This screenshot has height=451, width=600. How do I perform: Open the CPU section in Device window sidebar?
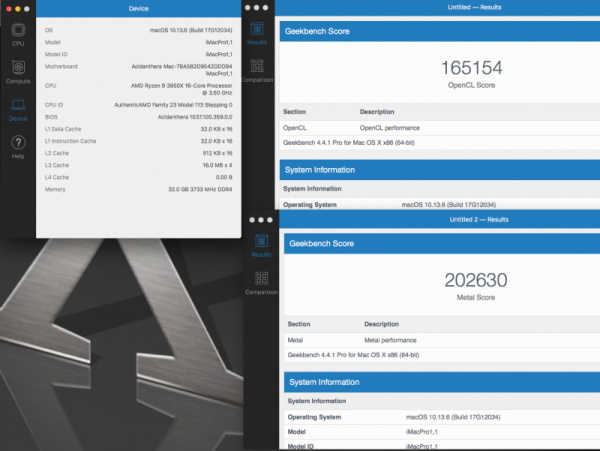tap(18, 34)
